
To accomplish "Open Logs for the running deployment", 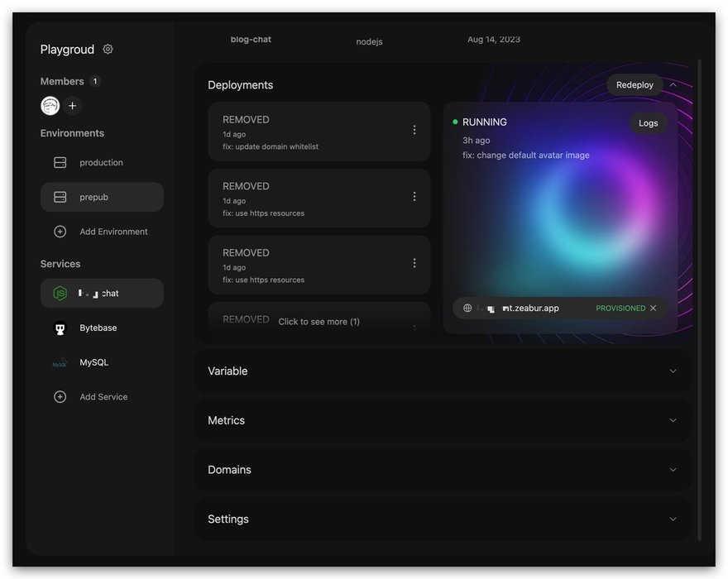I will coord(649,123).
